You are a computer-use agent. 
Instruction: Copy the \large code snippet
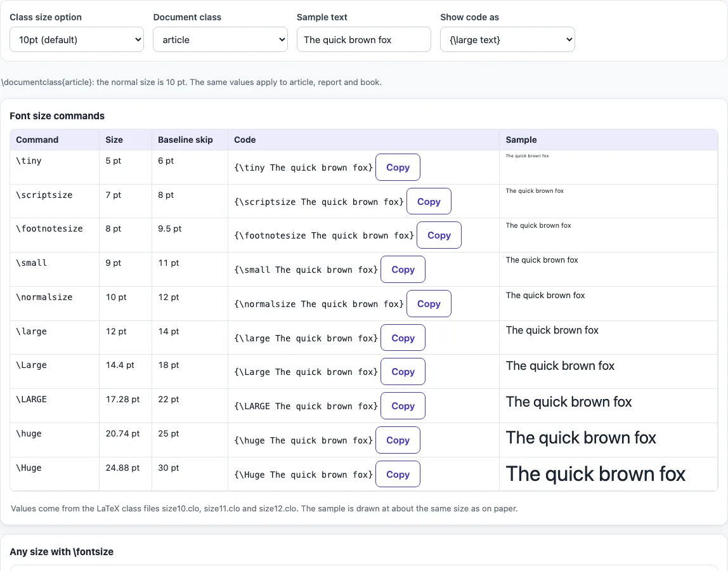point(403,338)
